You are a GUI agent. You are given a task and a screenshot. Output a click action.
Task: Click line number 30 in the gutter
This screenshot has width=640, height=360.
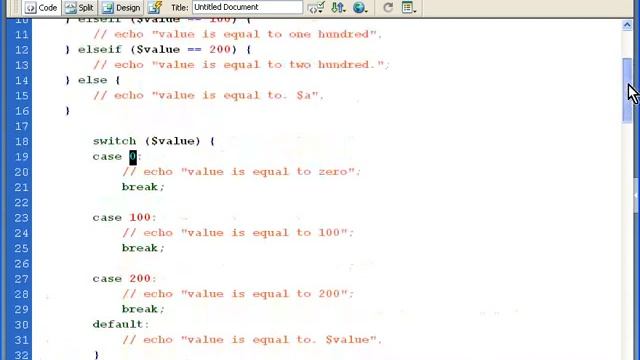tap(22, 325)
